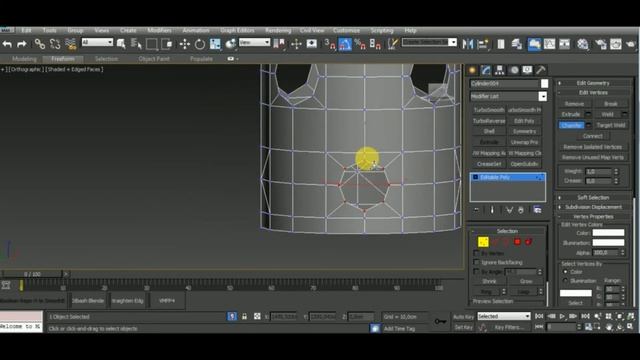Open the Graph Editors menu
The height and width of the screenshot is (360, 640).
[237, 31]
